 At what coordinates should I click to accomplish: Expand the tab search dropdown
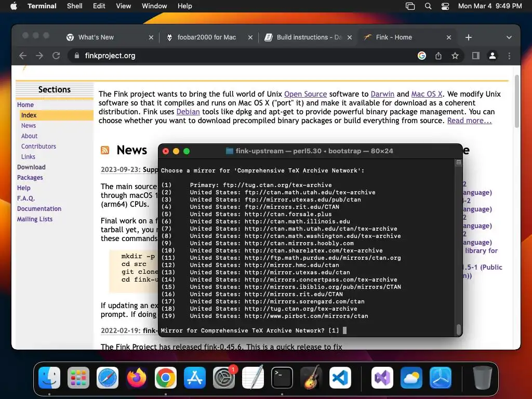click(509, 37)
